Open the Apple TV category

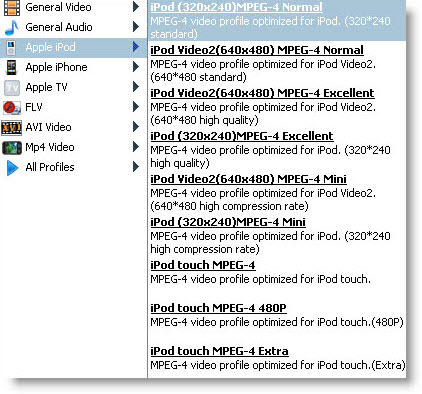tap(73, 87)
